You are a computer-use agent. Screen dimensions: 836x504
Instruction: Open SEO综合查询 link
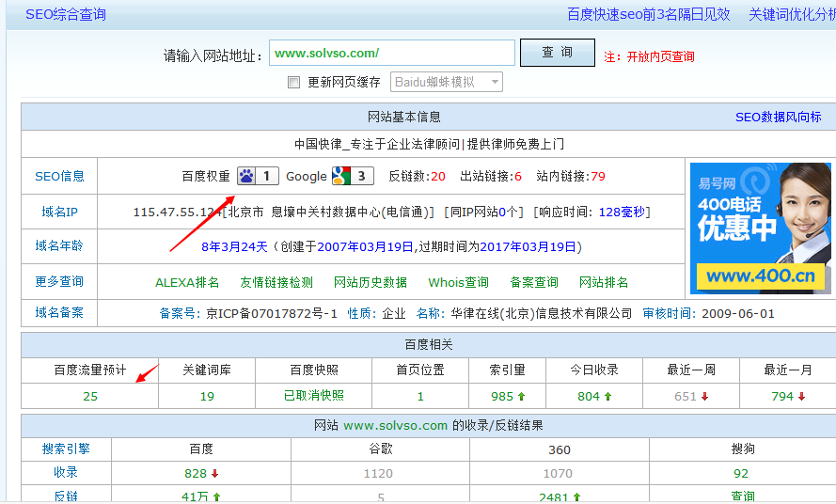click(x=66, y=14)
